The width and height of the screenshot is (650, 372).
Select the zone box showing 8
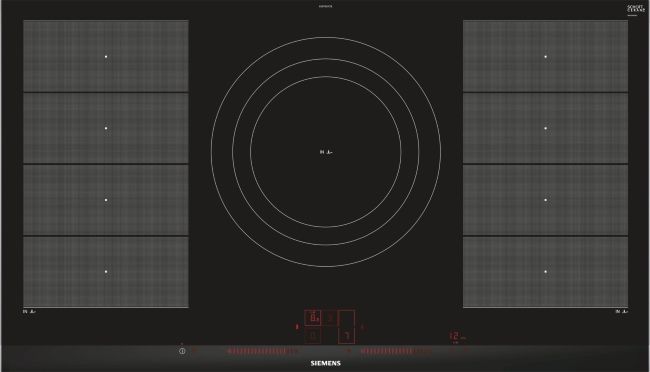(313, 318)
